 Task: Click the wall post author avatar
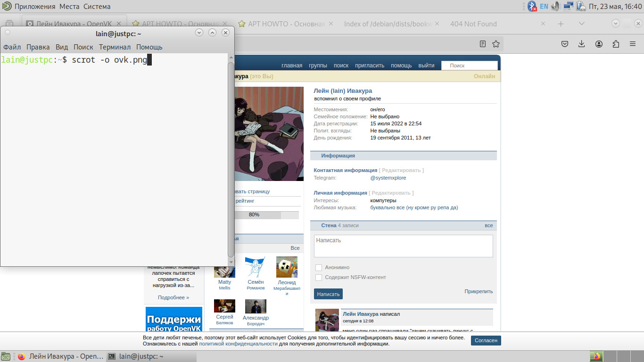(327, 321)
